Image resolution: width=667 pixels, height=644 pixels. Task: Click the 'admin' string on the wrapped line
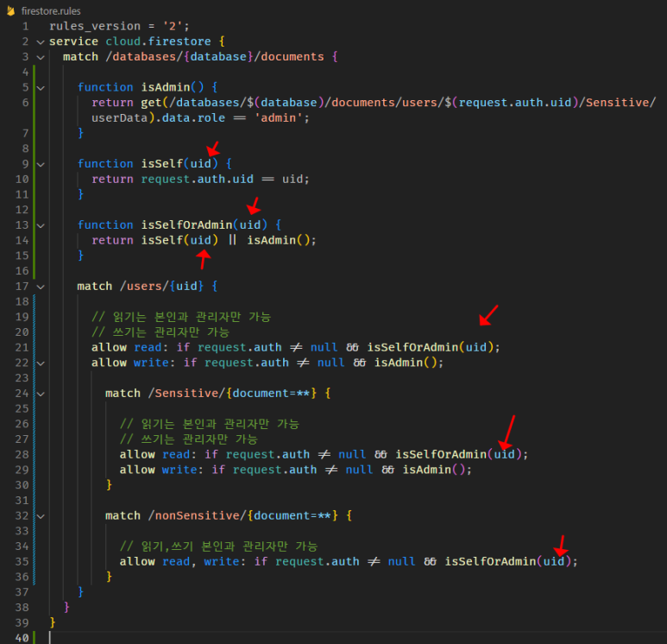(279, 118)
